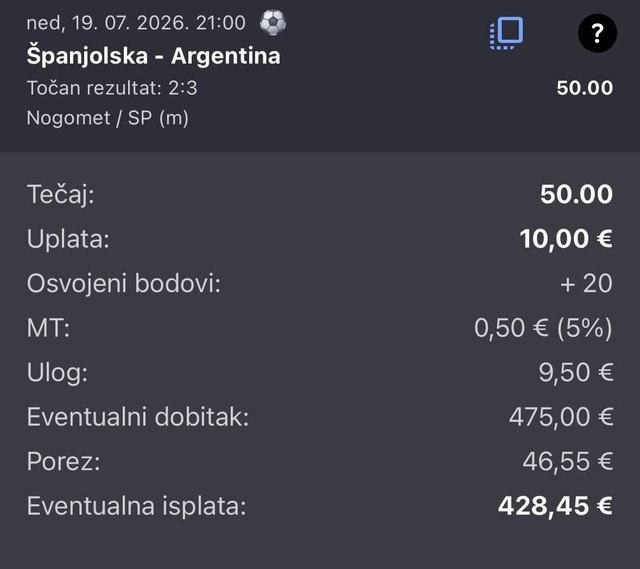Open the help question mark icon
This screenshot has height=569, width=640.
pos(597,33)
